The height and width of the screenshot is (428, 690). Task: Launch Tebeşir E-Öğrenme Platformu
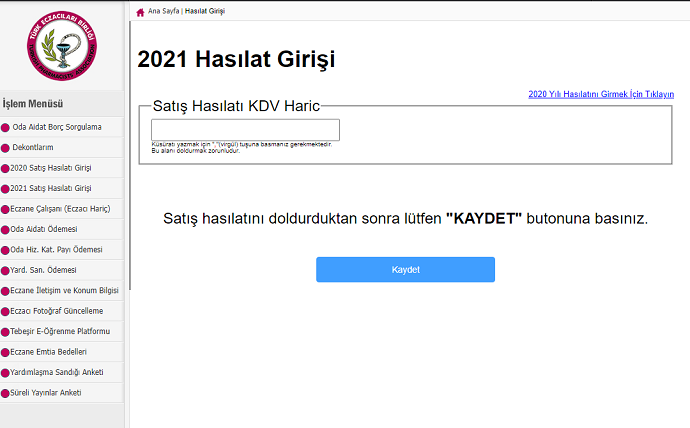(59, 331)
